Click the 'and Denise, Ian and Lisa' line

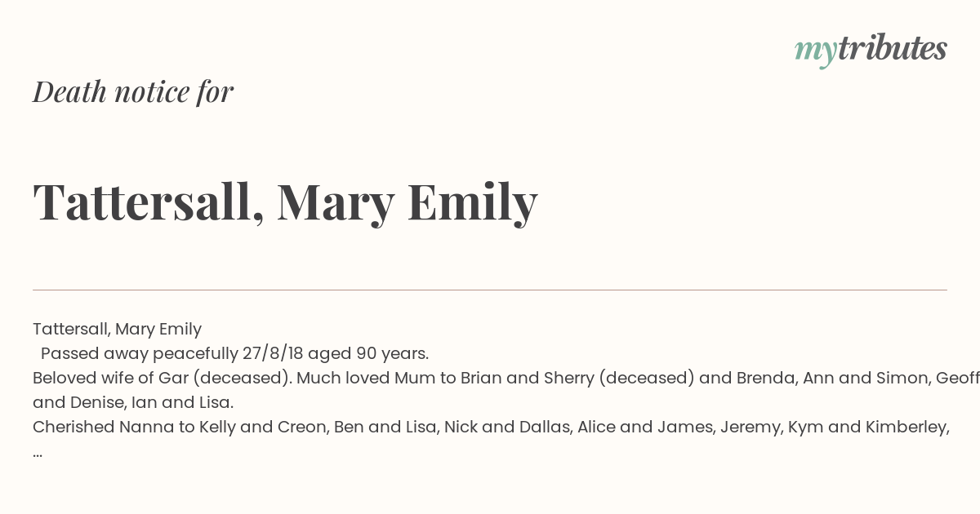(133, 403)
